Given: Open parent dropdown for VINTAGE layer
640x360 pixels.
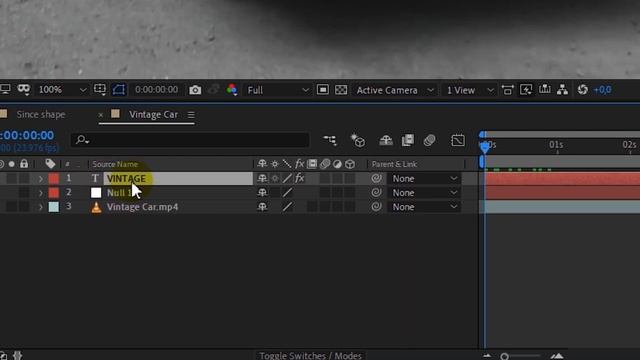Looking at the screenshot, I should click(x=424, y=178).
